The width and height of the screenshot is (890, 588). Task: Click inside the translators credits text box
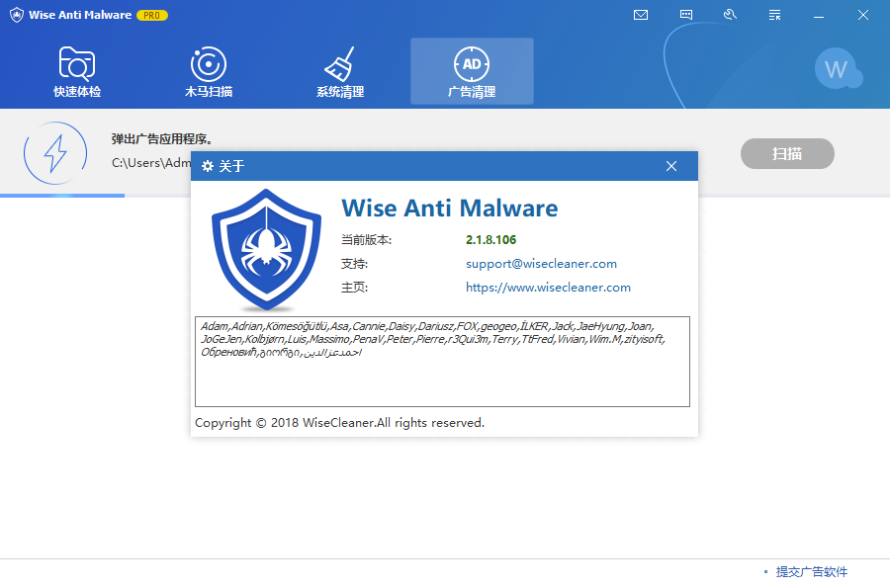442,362
